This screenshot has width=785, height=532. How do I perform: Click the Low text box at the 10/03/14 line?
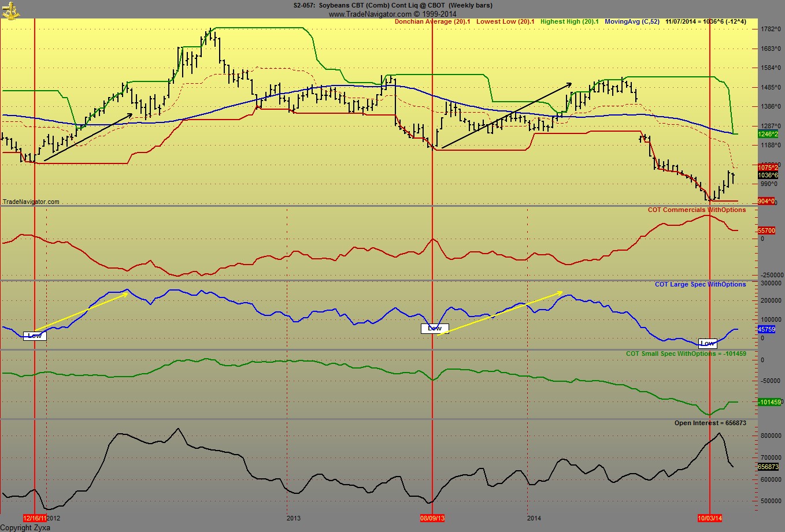coord(708,343)
